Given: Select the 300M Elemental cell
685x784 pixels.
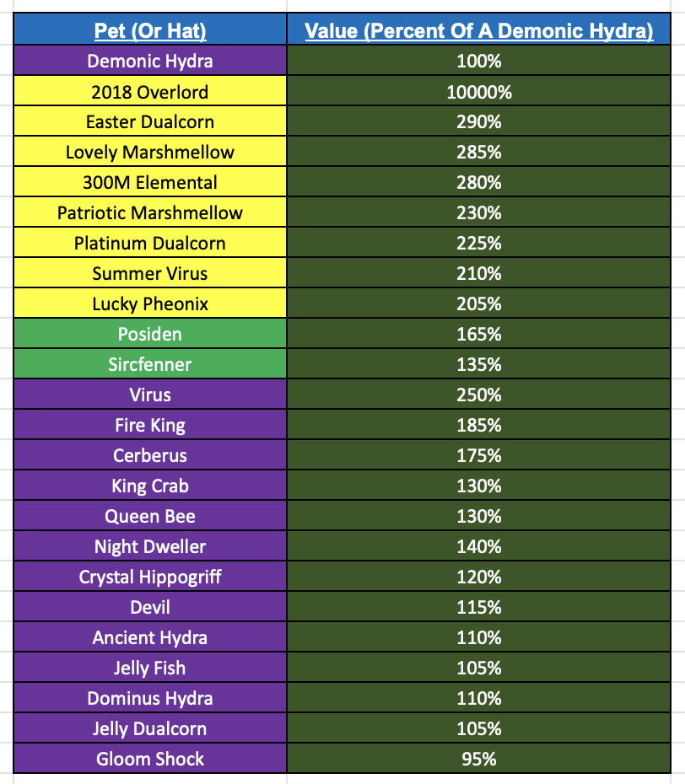Looking at the screenshot, I should tap(150, 183).
